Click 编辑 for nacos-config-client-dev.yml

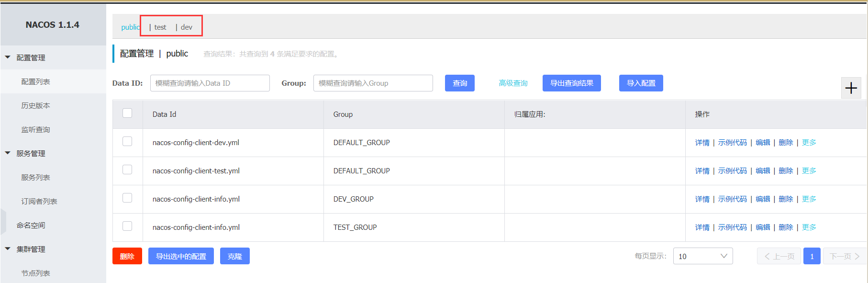(x=763, y=143)
